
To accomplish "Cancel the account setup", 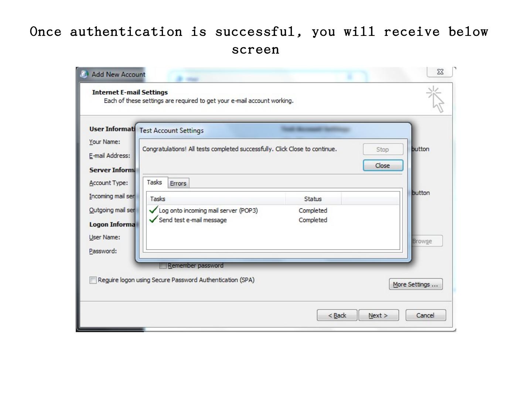I will [426, 315].
